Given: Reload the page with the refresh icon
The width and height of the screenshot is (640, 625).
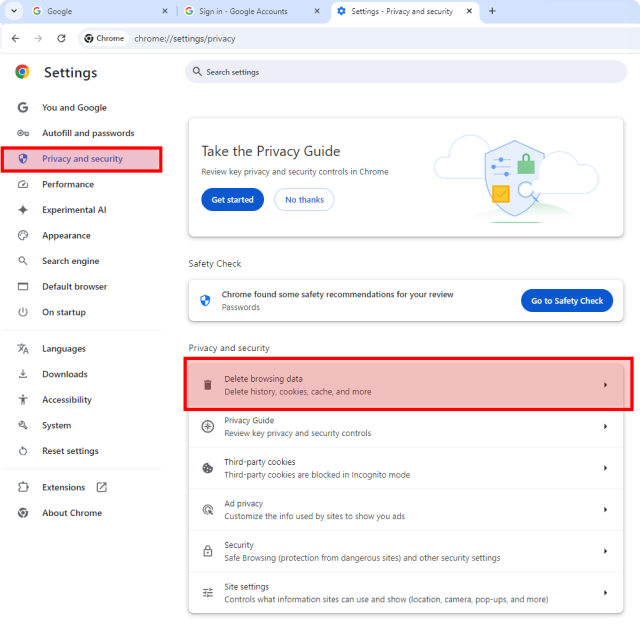Looking at the screenshot, I should (x=61, y=38).
